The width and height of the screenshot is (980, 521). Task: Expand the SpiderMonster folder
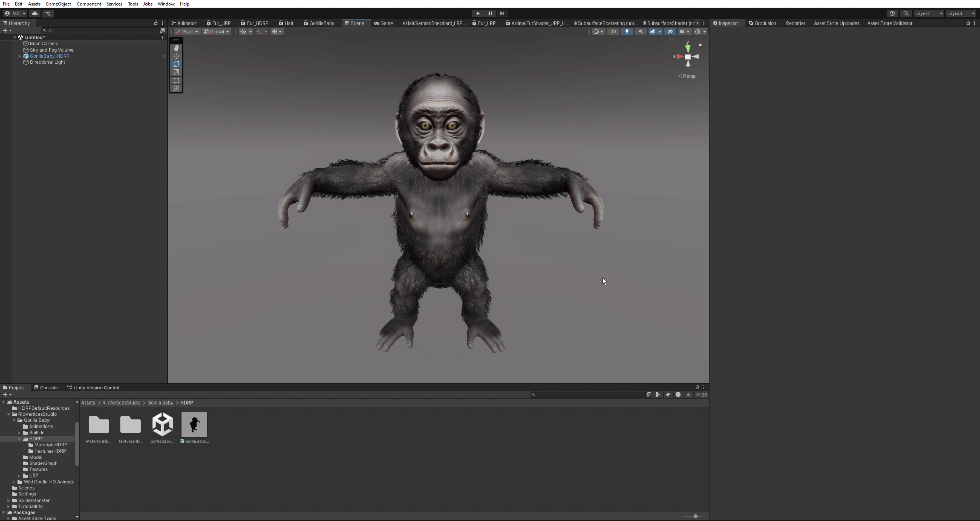[x=9, y=500]
